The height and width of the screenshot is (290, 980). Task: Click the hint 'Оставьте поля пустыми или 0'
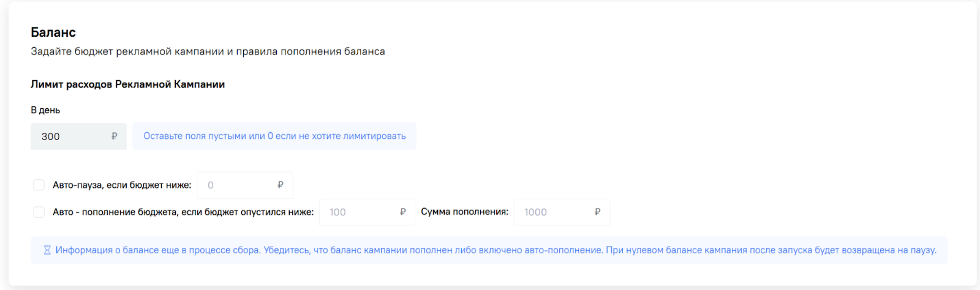coord(274,136)
